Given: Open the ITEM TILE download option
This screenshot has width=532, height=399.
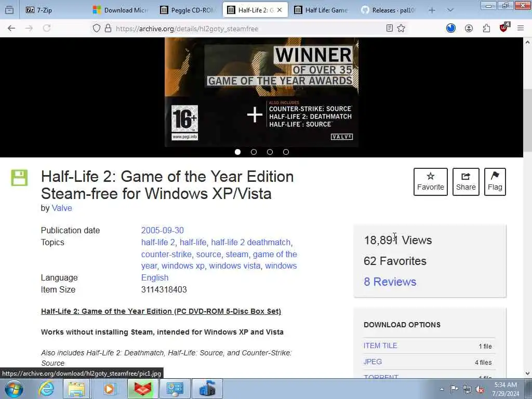Looking at the screenshot, I should point(380,345).
